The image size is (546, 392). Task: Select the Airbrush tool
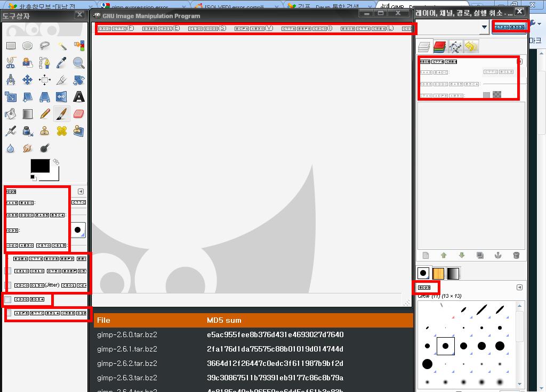11,131
